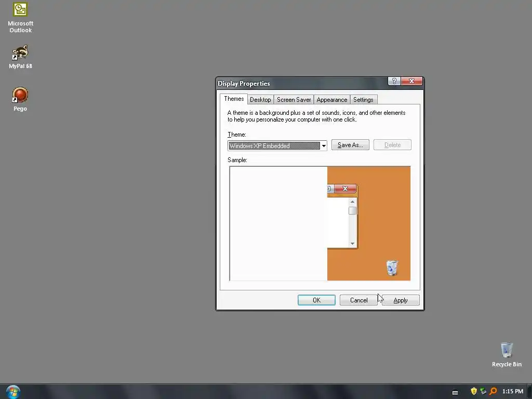Select the Recycle Bin desktop icon
532x399 pixels.
pyautogui.click(x=507, y=354)
